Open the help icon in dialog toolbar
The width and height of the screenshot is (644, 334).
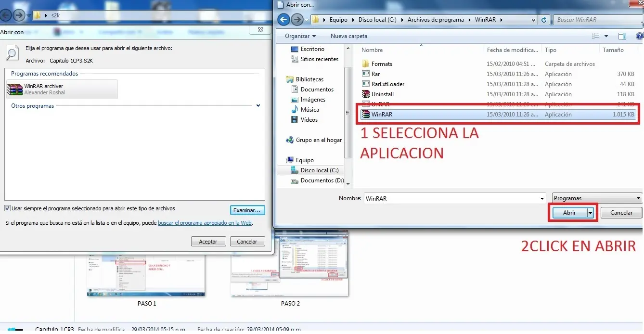(x=640, y=36)
